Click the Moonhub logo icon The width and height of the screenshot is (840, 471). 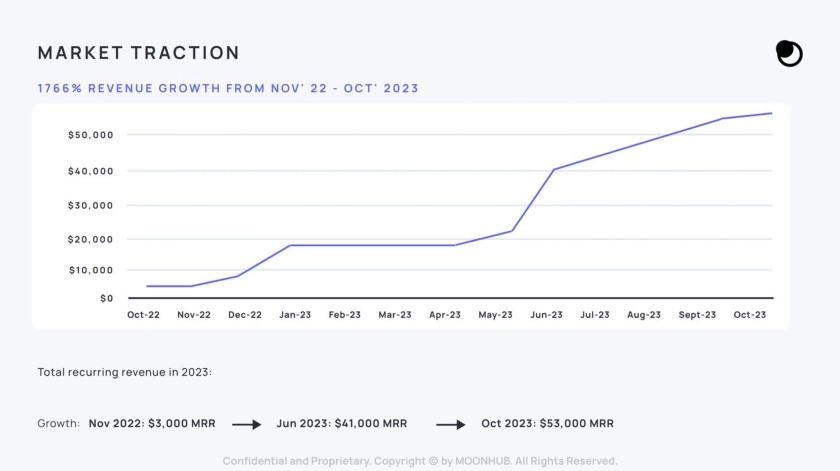click(x=789, y=53)
